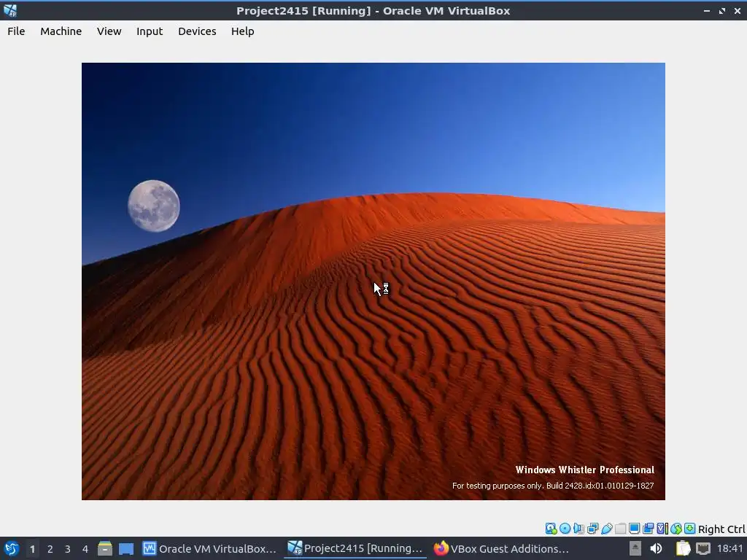Viewport: 747px width, 560px height.
Task: Open the Input menu
Action: [150, 31]
